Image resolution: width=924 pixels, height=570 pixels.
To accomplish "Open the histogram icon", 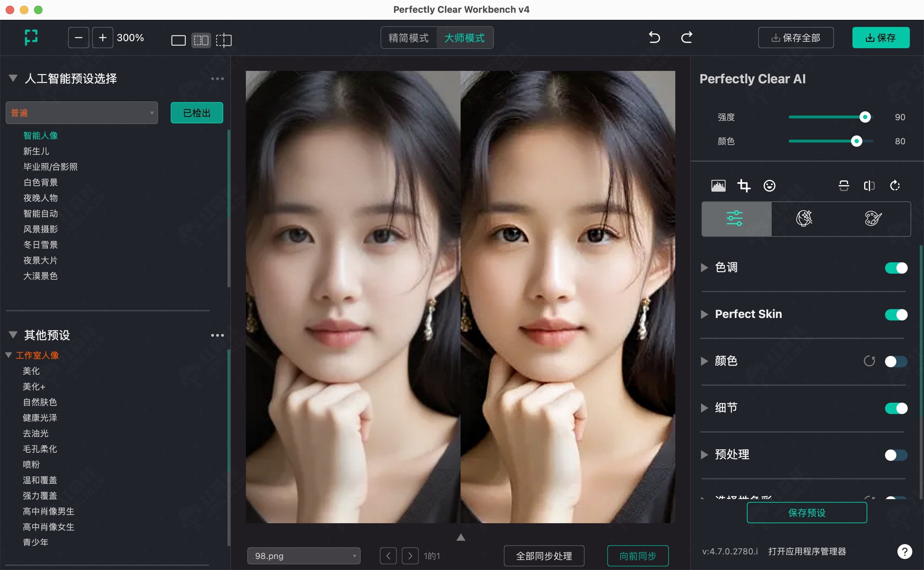I will click(x=718, y=185).
